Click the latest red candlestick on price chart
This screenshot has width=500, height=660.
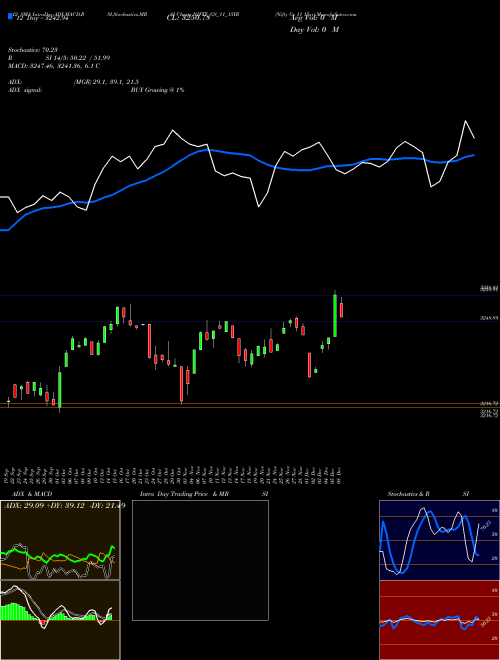tap(342, 310)
